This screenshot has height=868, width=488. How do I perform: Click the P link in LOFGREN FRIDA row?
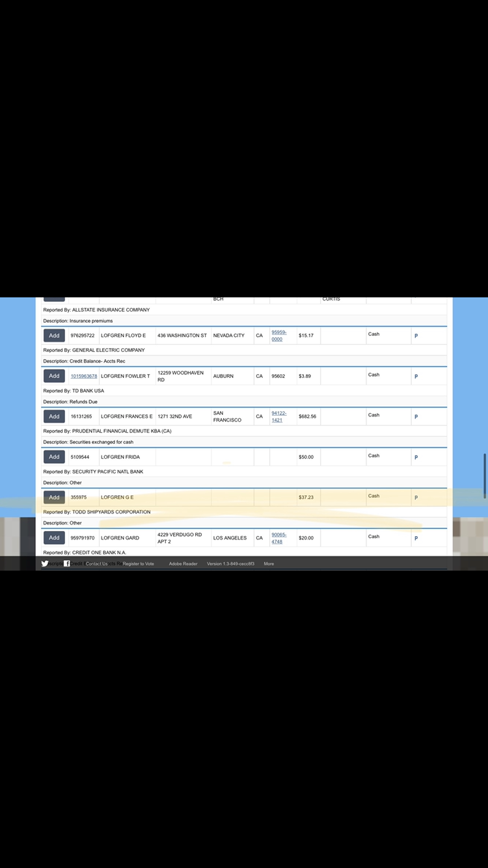[416, 457]
